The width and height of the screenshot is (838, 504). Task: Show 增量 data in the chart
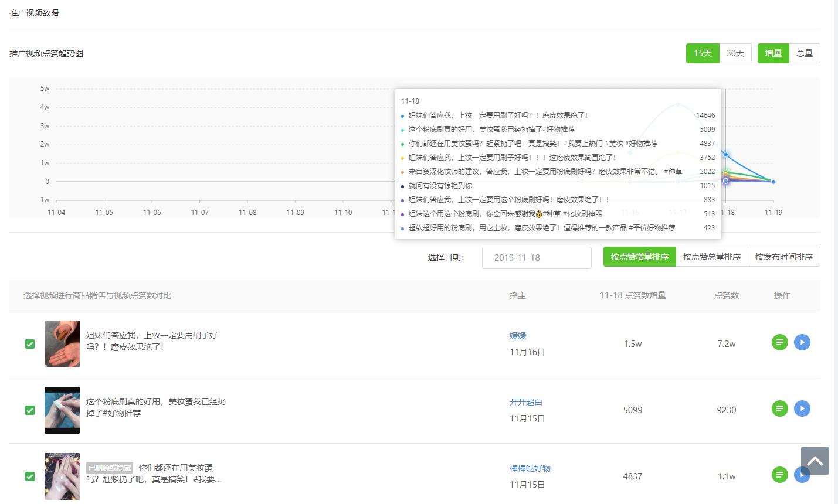[773, 53]
